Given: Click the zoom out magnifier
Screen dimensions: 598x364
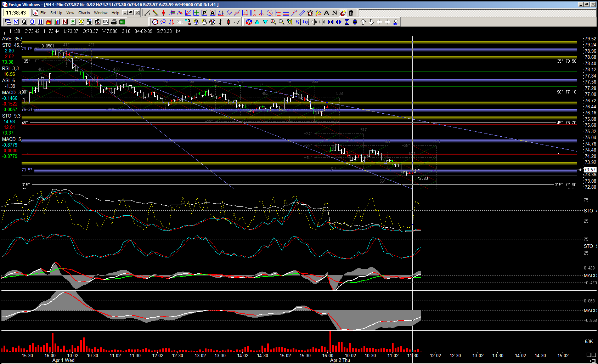Looking at the screenshot, I should coord(281,22).
